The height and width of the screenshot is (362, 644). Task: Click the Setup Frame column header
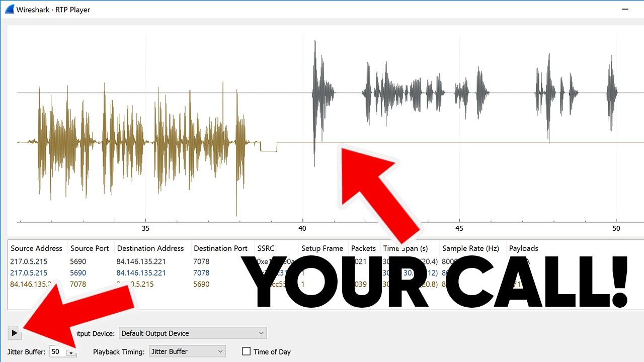click(323, 248)
